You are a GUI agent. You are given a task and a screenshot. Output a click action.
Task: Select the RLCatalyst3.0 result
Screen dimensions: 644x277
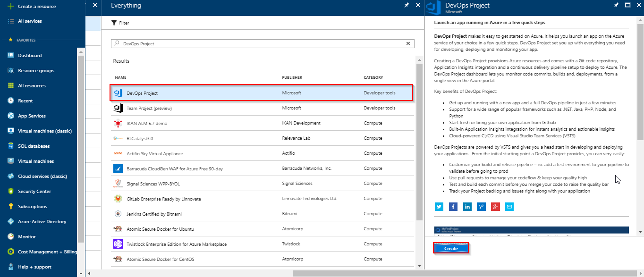(263, 138)
